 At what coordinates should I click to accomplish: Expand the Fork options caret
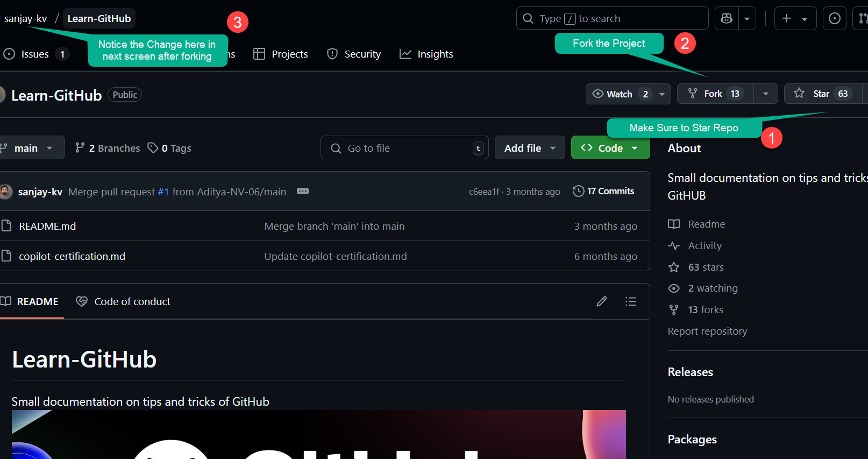766,94
